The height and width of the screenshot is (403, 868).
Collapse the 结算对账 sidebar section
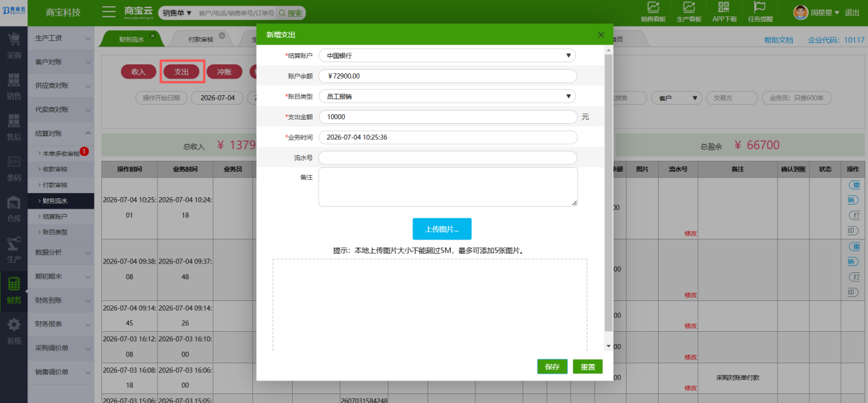point(61,133)
